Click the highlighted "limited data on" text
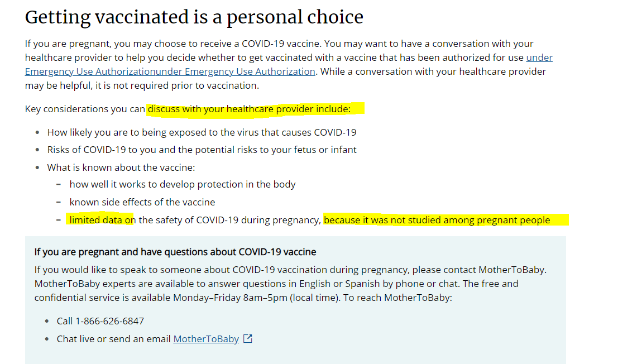 (102, 220)
